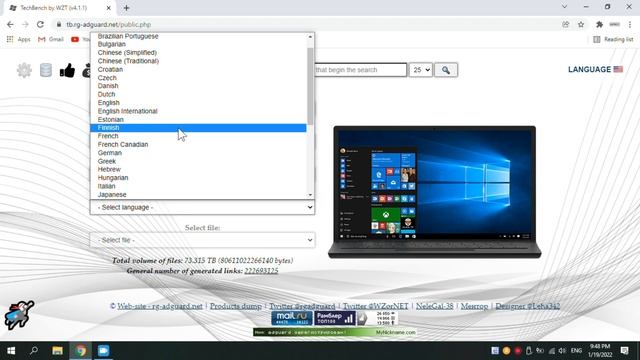The image size is (640, 360).
Task: Share this page via the share icon
Action: pyautogui.click(x=566, y=24)
